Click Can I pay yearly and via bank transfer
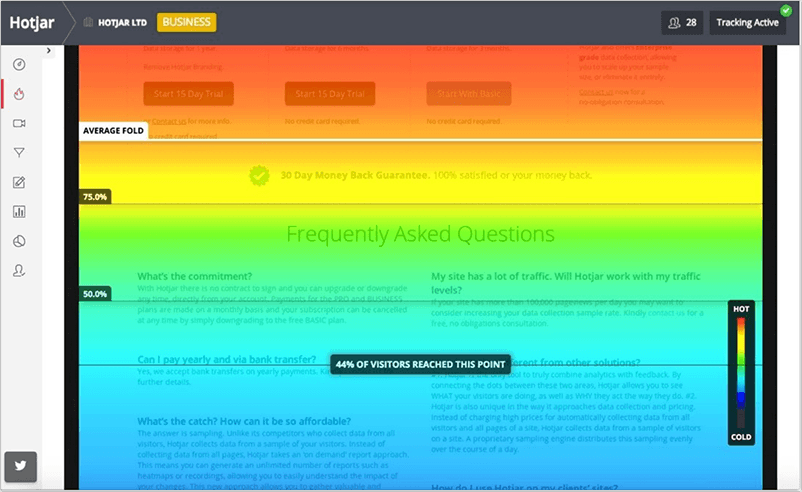The height and width of the screenshot is (492, 802). tap(227, 359)
